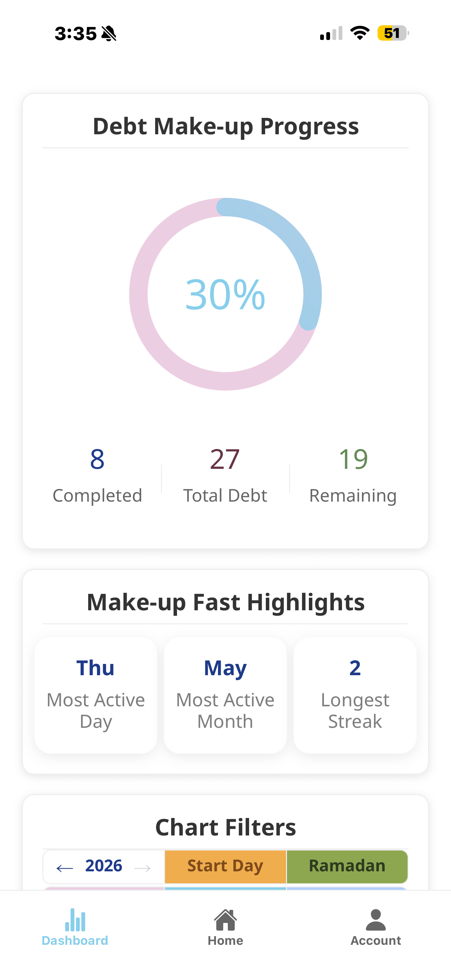Tap the Remaining count of 19
This screenshot has width=451, height=980.
pos(353,459)
